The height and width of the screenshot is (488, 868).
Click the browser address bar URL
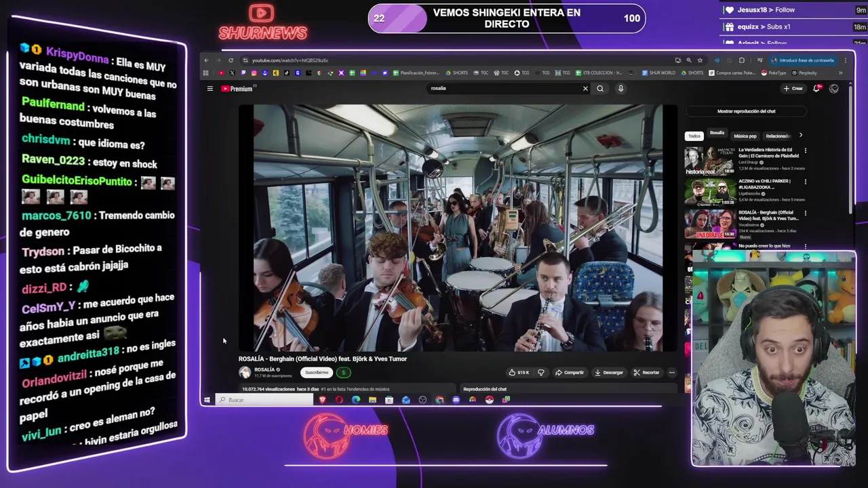coord(290,60)
